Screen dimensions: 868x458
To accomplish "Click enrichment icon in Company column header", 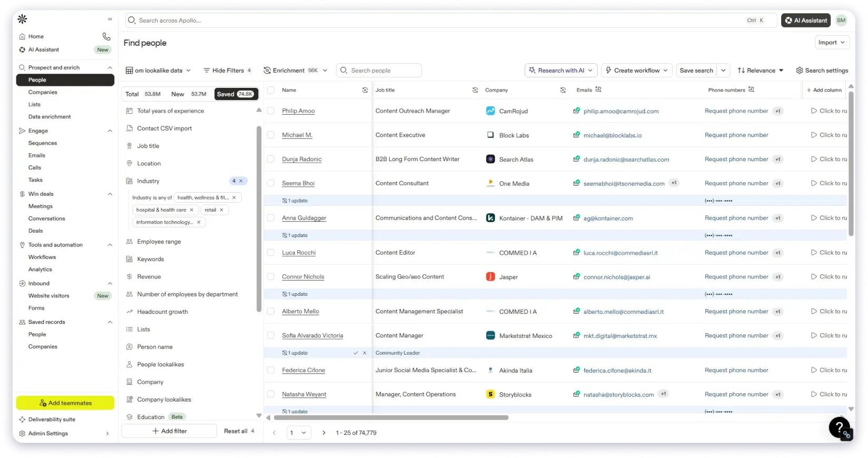I will point(563,90).
